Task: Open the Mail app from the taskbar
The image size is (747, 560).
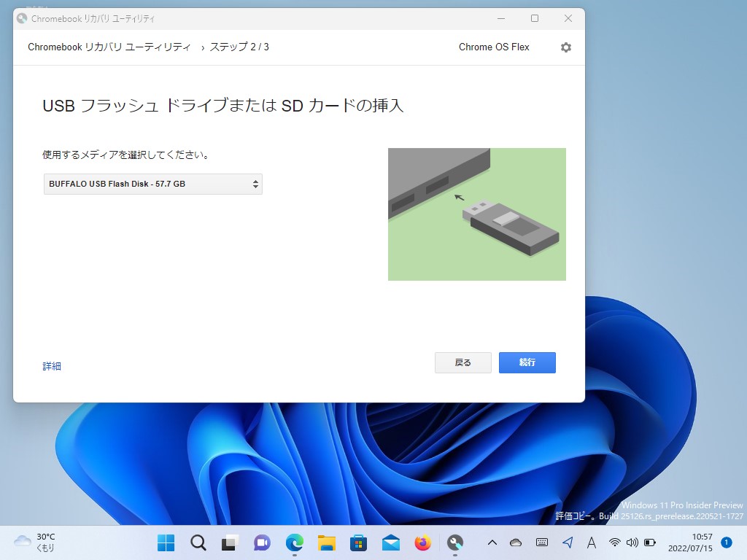Action: [x=390, y=542]
